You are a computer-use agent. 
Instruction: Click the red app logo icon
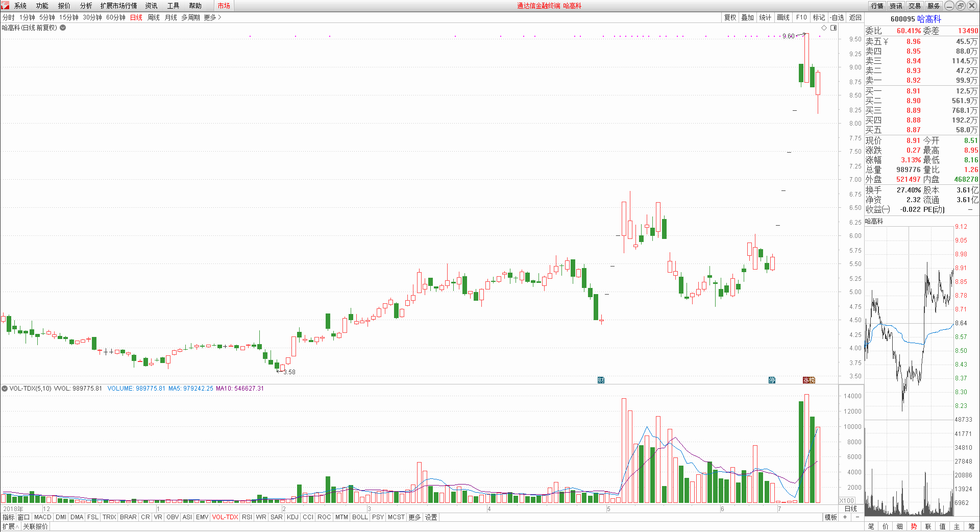[5, 6]
